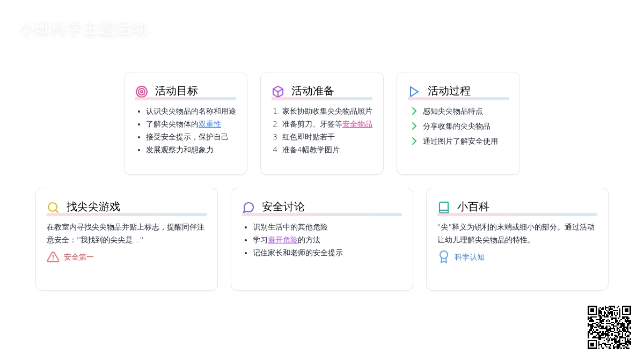Click the green chevron before 分享收集的尖尖物品

(x=414, y=126)
